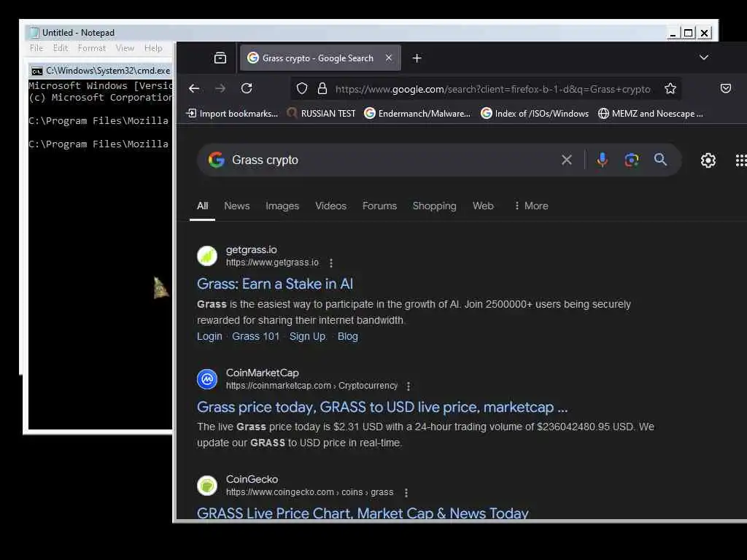Click the CoinMarketCap favicon

tap(207, 379)
